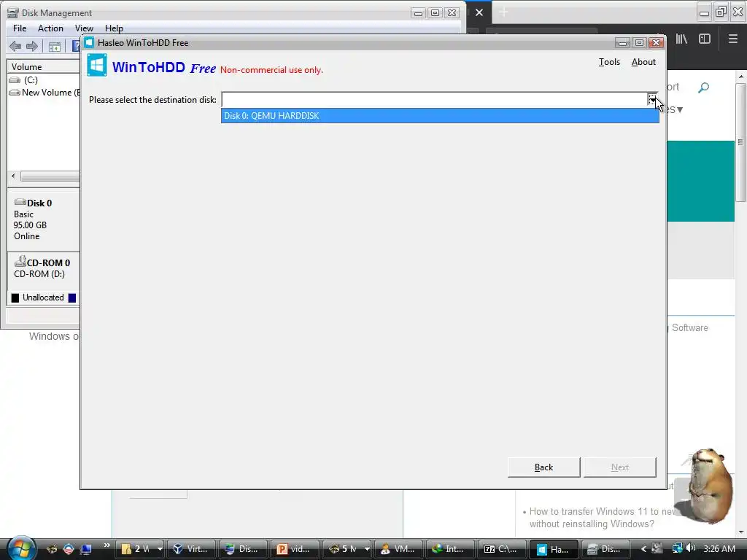Expand hidden system tray icons arrow

point(643,549)
